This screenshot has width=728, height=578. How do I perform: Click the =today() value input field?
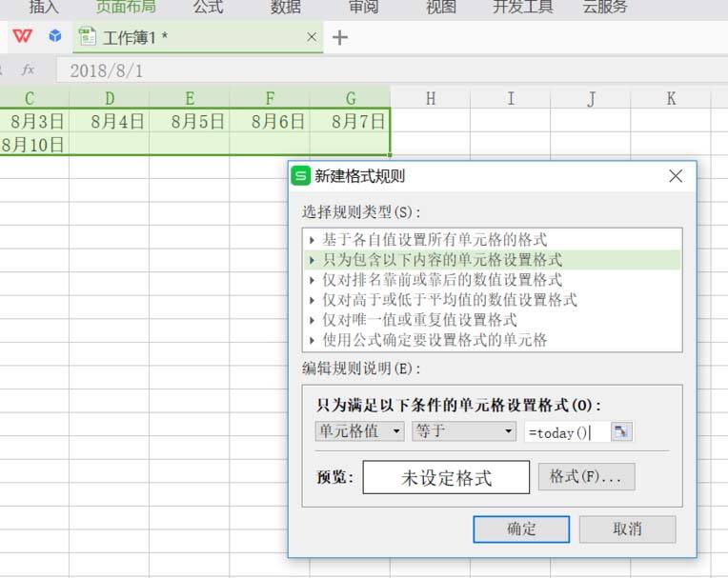click(x=567, y=432)
